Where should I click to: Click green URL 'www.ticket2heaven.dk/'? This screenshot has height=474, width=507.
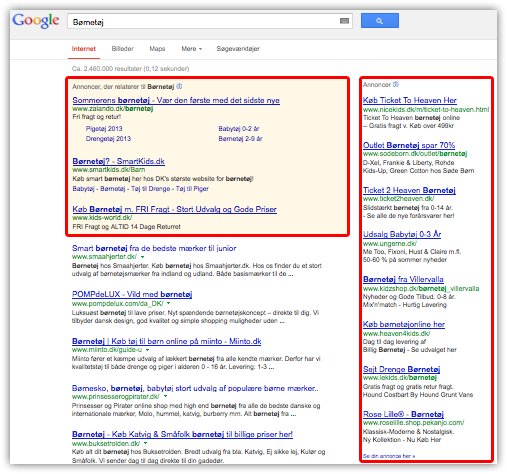[399, 199]
